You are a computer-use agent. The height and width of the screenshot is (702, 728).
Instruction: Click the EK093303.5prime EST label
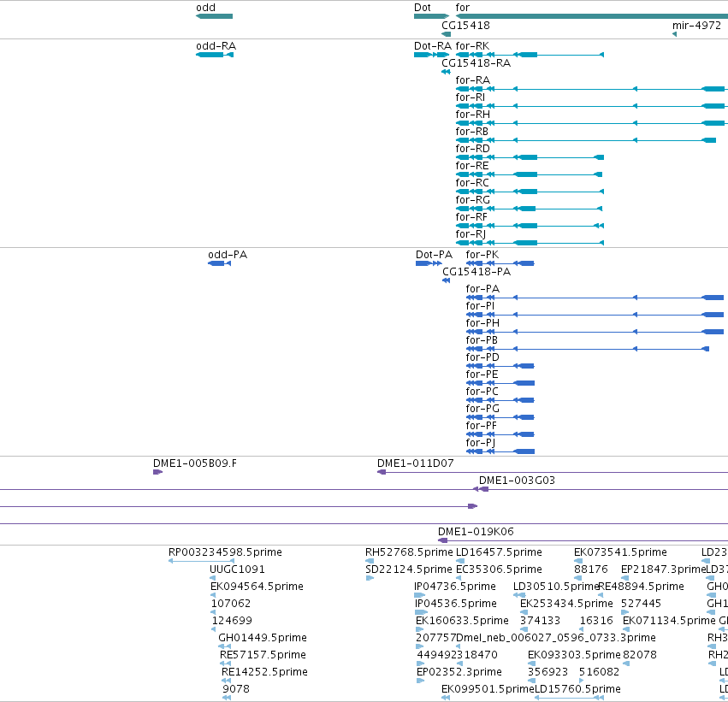tap(574, 655)
